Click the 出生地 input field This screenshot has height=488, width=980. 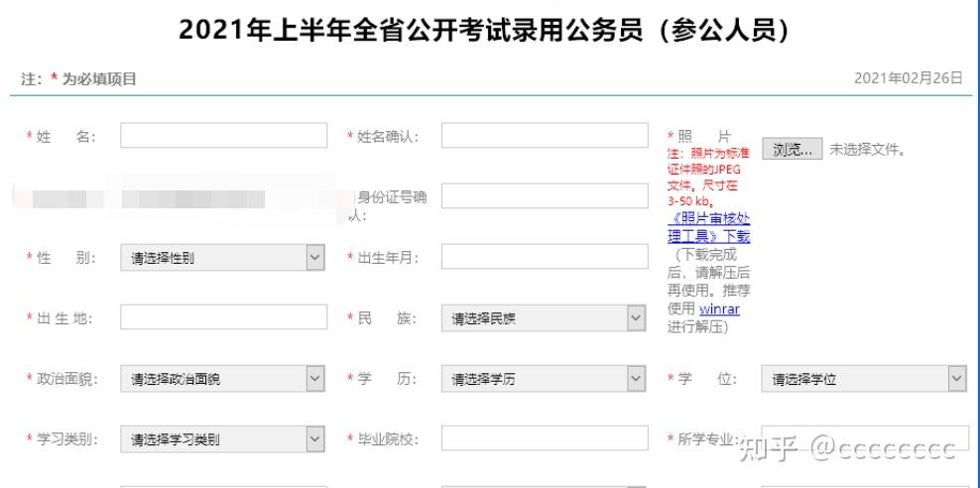pos(224,317)
